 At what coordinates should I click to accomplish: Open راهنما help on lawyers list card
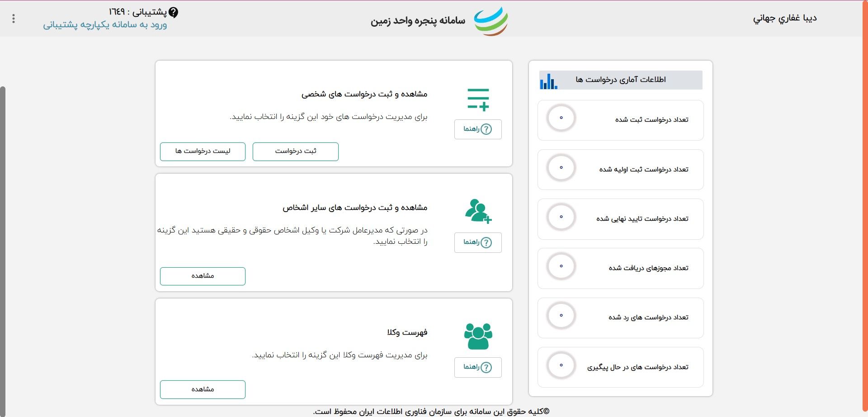click(x=477, y=367)
